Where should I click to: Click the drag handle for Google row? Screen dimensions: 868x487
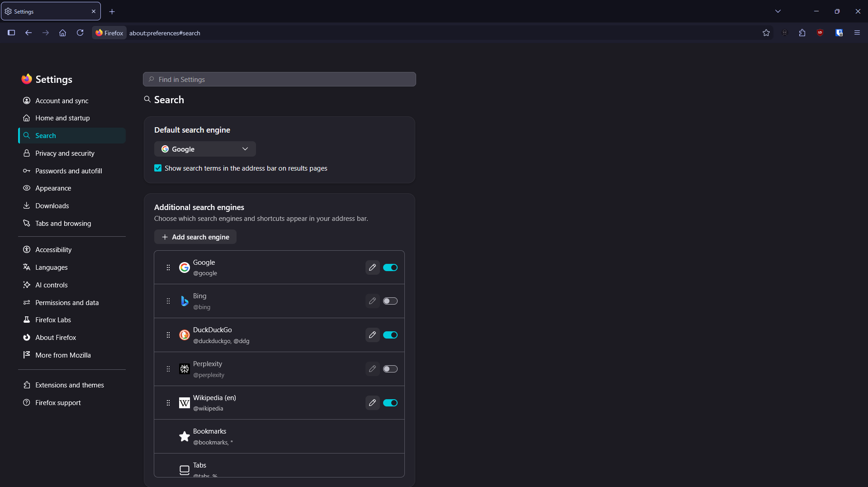coord(168,267)
